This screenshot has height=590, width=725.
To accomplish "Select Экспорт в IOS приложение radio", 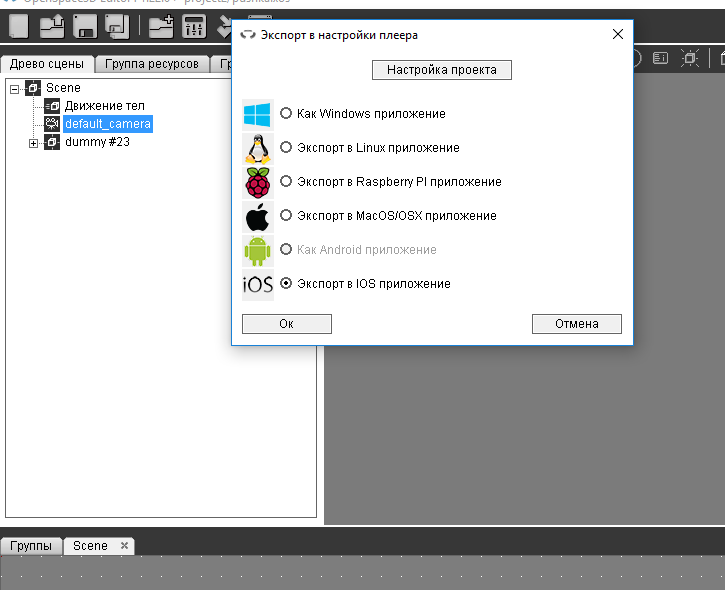I will [286, 283].
